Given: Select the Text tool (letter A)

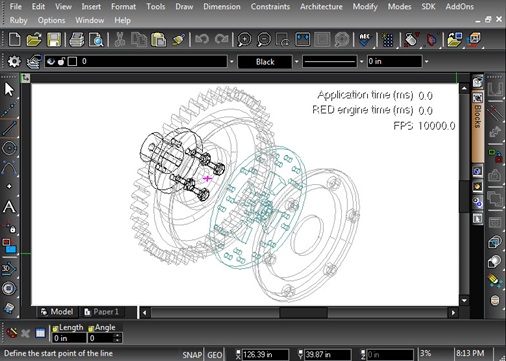Looking at the screenshot, I should [x=9, y=207].
